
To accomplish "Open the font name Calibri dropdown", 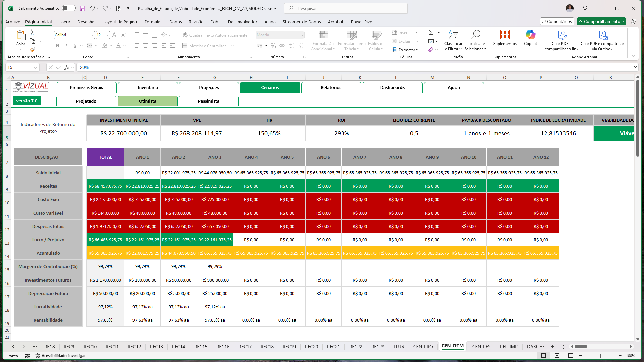I will click(93, 35).
